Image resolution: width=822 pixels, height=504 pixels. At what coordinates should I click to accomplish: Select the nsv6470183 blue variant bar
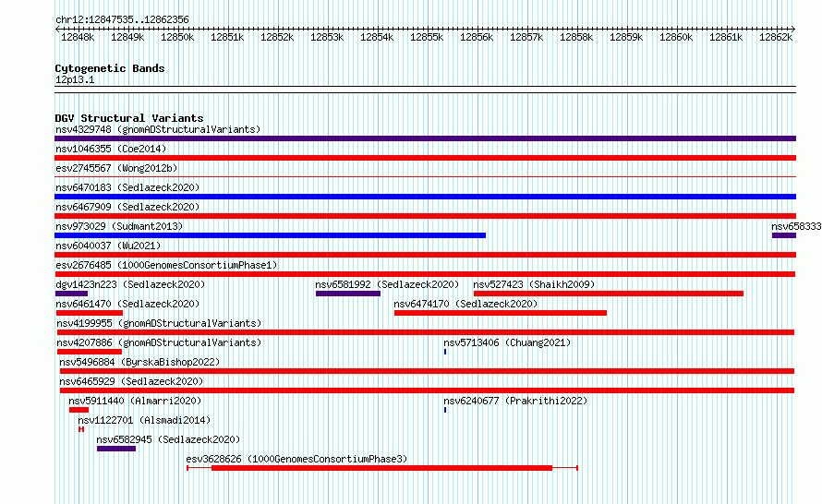tap(425, 197)
